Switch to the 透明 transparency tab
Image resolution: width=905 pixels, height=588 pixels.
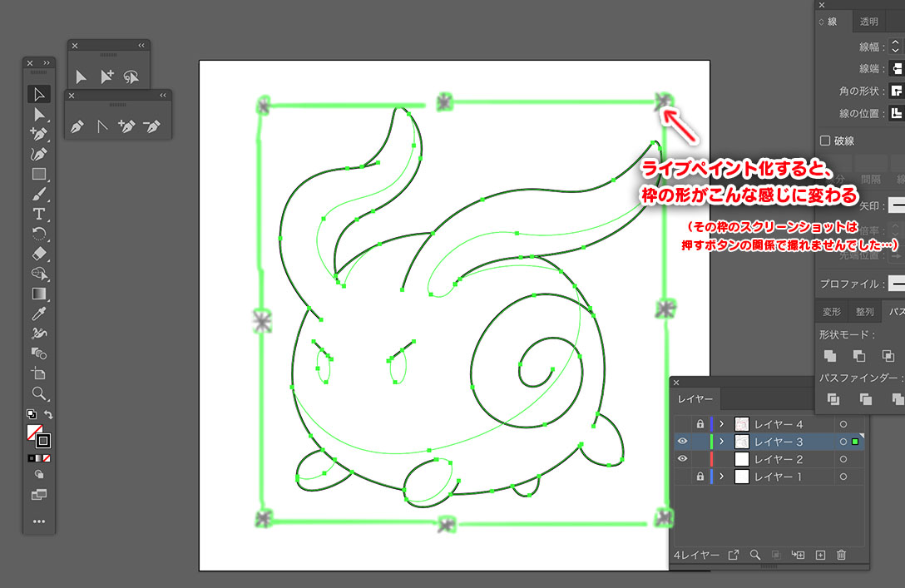click(x=869, y=22)
